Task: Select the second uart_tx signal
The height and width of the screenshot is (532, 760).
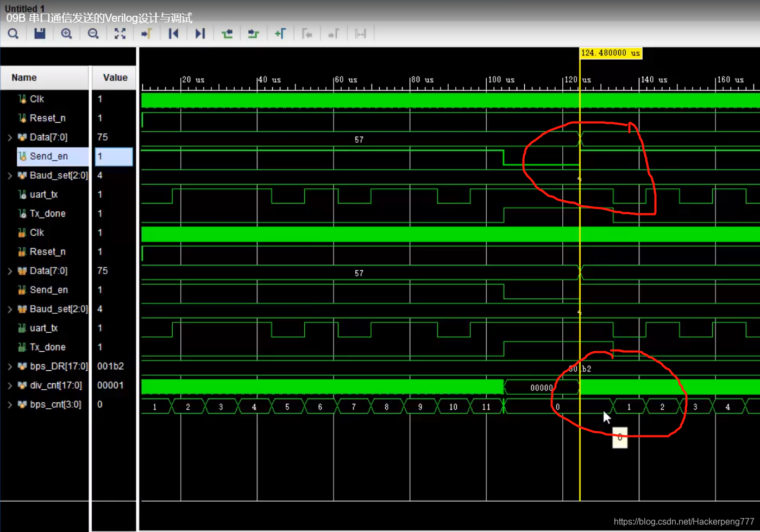Action: tap(45, 328)
